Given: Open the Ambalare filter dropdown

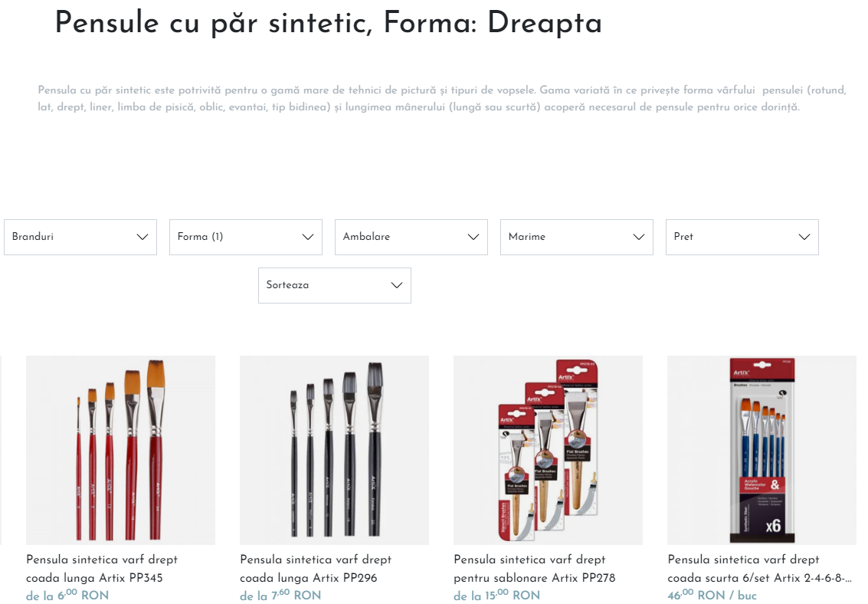Looking at the screenshot, I should tap(411, 237).
